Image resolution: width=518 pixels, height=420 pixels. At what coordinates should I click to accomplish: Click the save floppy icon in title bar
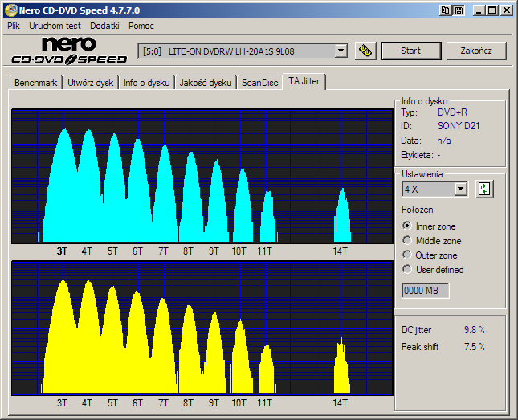[459, 10]
